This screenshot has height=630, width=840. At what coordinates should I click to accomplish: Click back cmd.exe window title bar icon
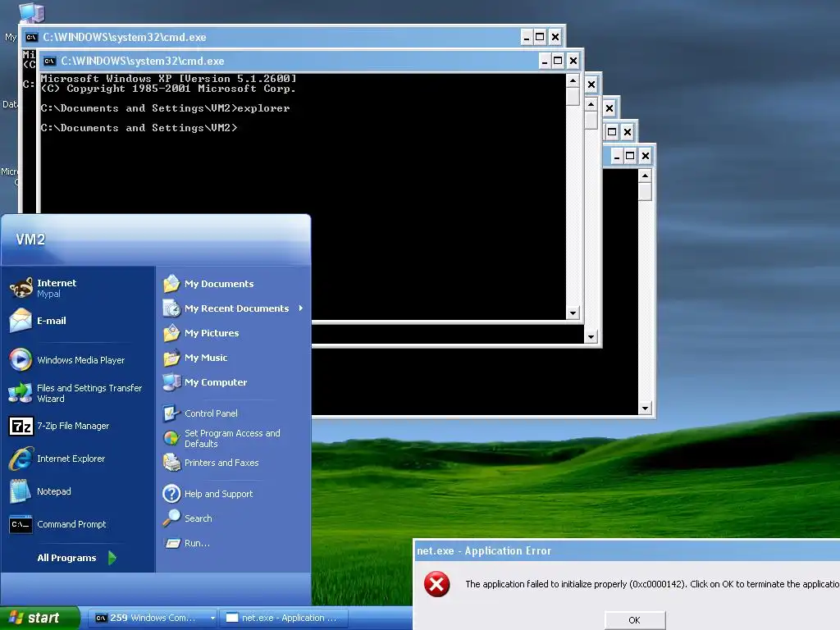click(x=32, y=37)
